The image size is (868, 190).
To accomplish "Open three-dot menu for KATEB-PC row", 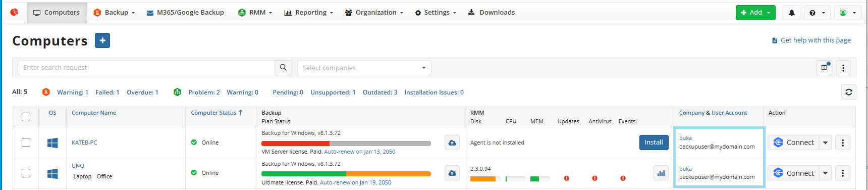I will (x=843, y=143).
